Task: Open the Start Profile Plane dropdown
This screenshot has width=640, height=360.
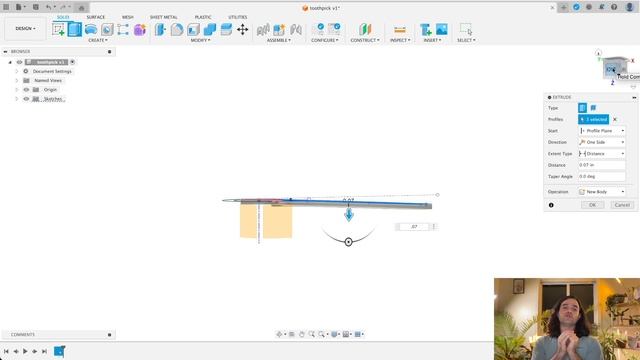Action: 602,131
